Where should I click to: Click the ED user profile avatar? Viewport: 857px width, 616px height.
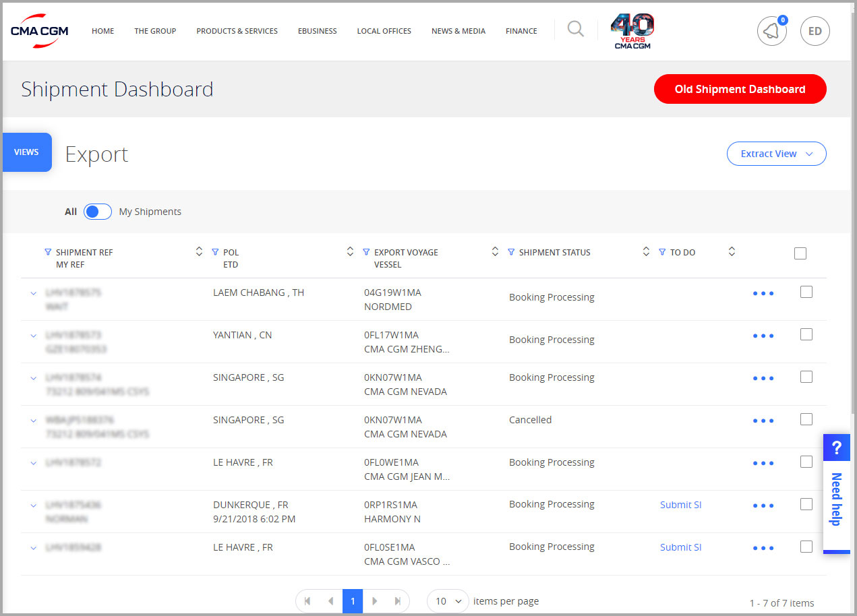click(815, 31)
